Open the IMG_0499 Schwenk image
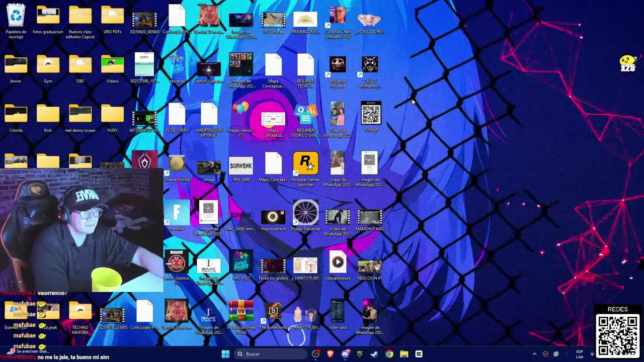 click(241, 168)
